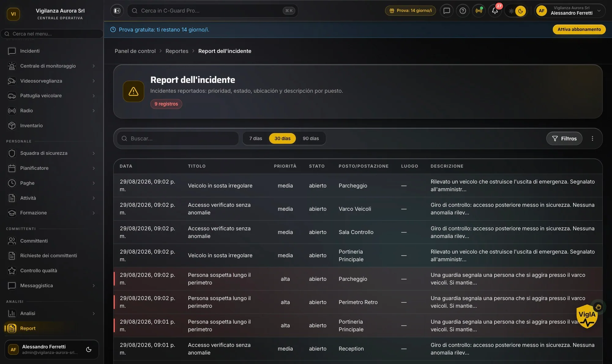Open the Filtros button

click(564, 139)
